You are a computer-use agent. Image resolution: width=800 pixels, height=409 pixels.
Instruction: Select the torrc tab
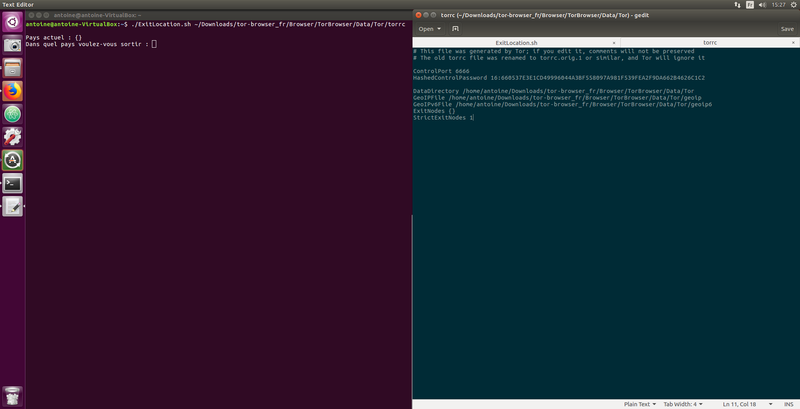[710, 43]
